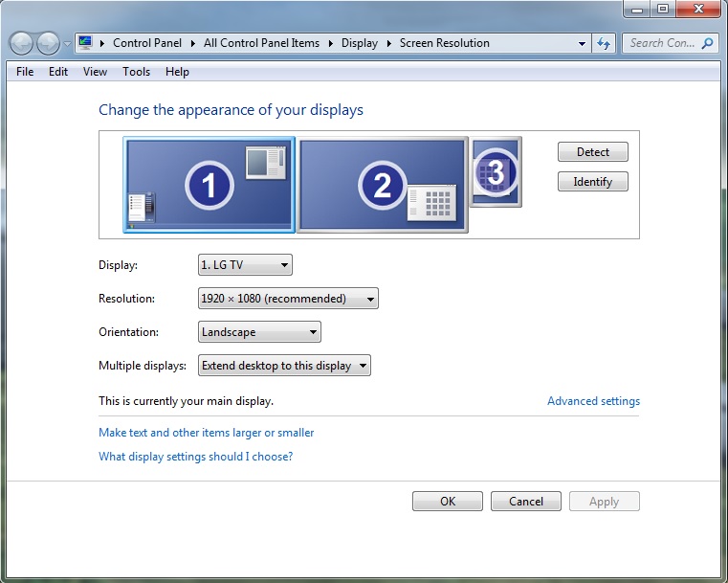This screenshot has height=583, width=728.
Task: Open the Advanced settings link
Action: 593,401
